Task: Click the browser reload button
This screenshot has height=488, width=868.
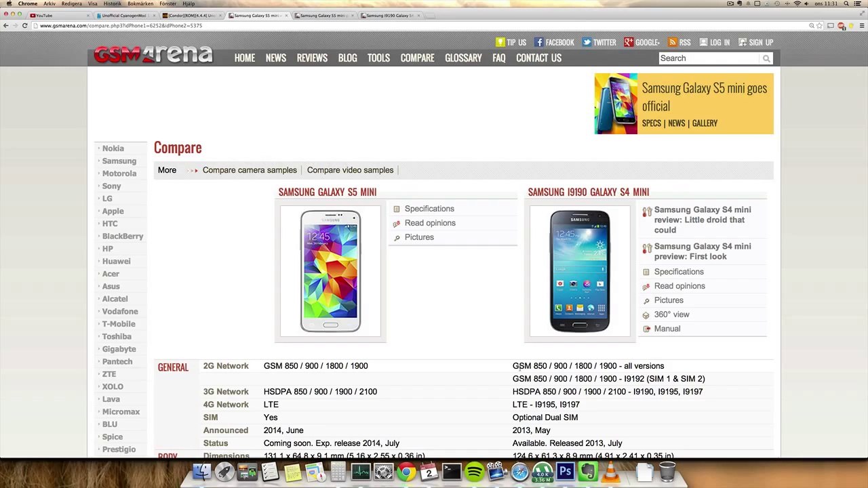Action: click(25, 26)
